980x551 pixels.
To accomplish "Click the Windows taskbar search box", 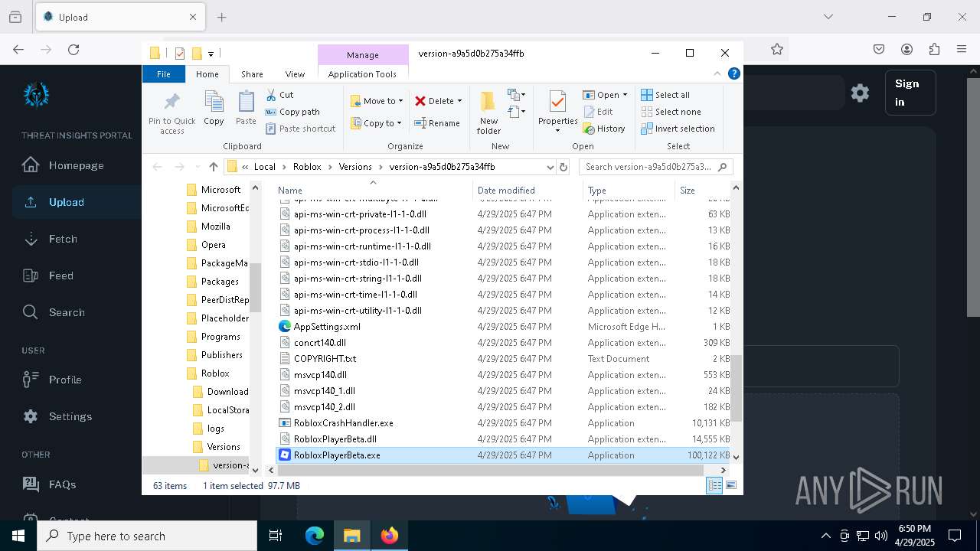I will pos(147,536).
